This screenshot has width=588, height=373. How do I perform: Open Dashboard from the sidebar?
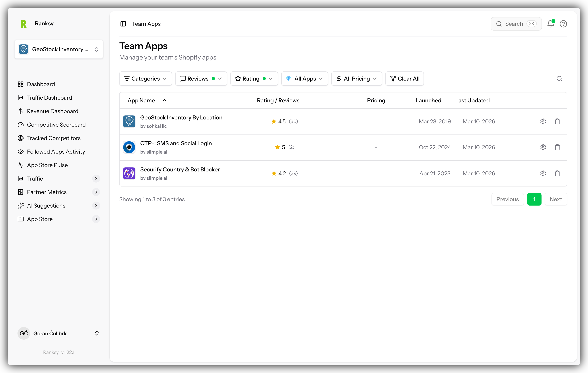tap(59, 84)
